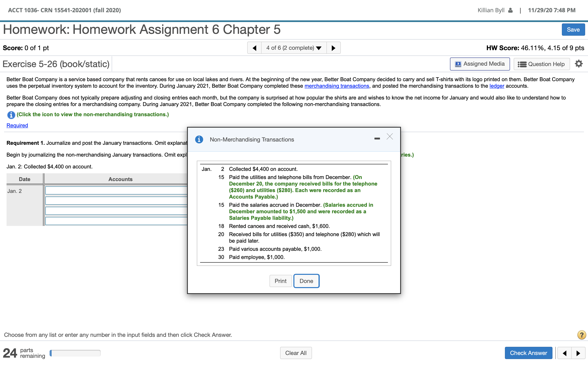The image size is (588, 367).
Task: Click the parts remaining progress bar
Action: (75, 353)
